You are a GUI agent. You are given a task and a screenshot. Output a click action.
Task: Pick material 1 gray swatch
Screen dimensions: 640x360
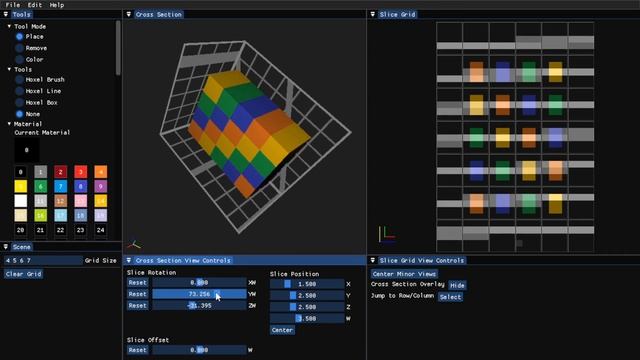point(40,172)
